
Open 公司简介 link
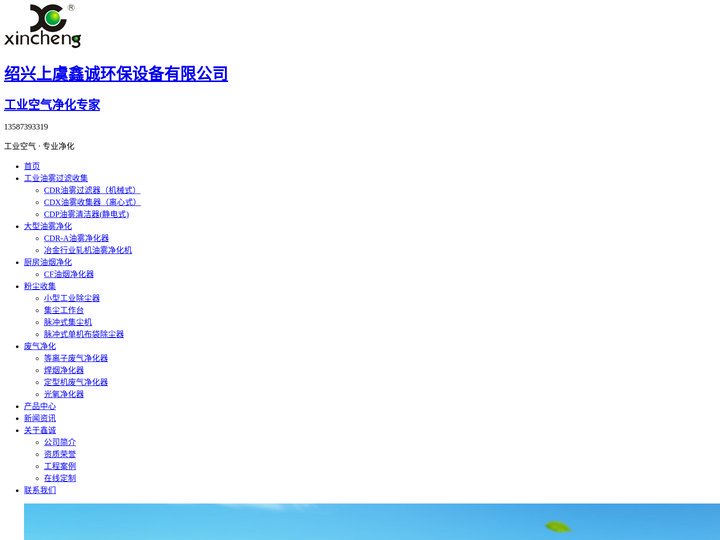[60, 442]
